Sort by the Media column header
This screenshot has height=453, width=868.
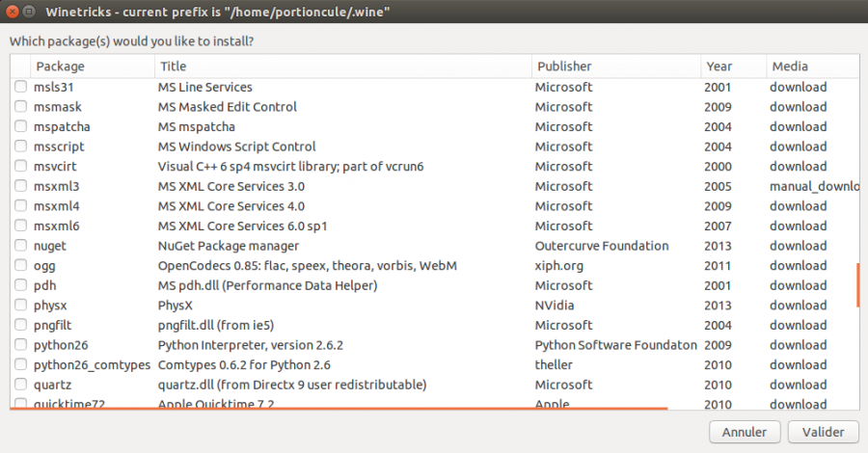[x=813, y=67]
